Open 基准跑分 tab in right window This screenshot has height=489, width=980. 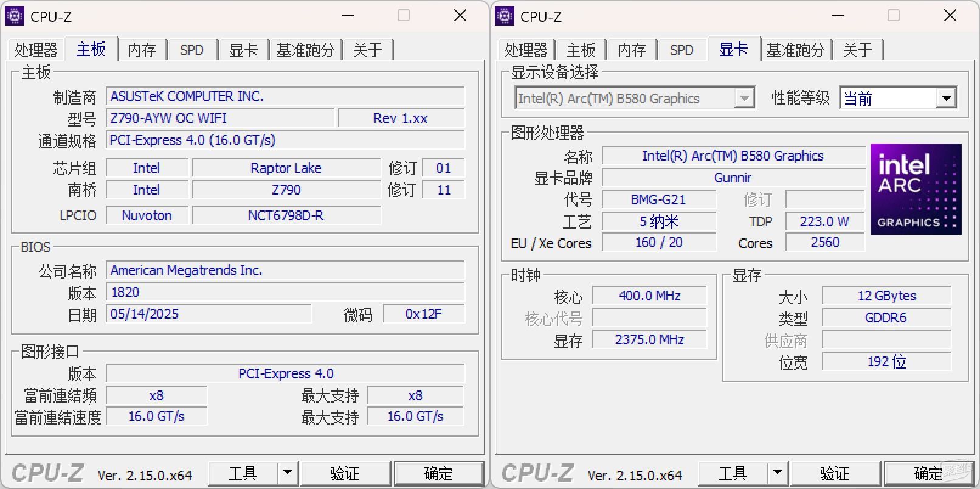[796, 50]
